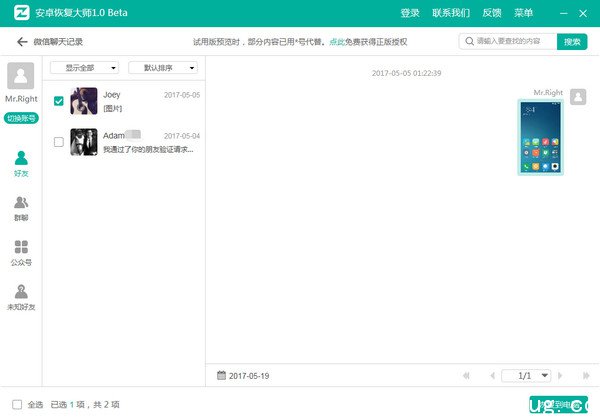The image size is (600, 420).
Task: Click the 2017-05-19 date text
Action: coord(249,376)
